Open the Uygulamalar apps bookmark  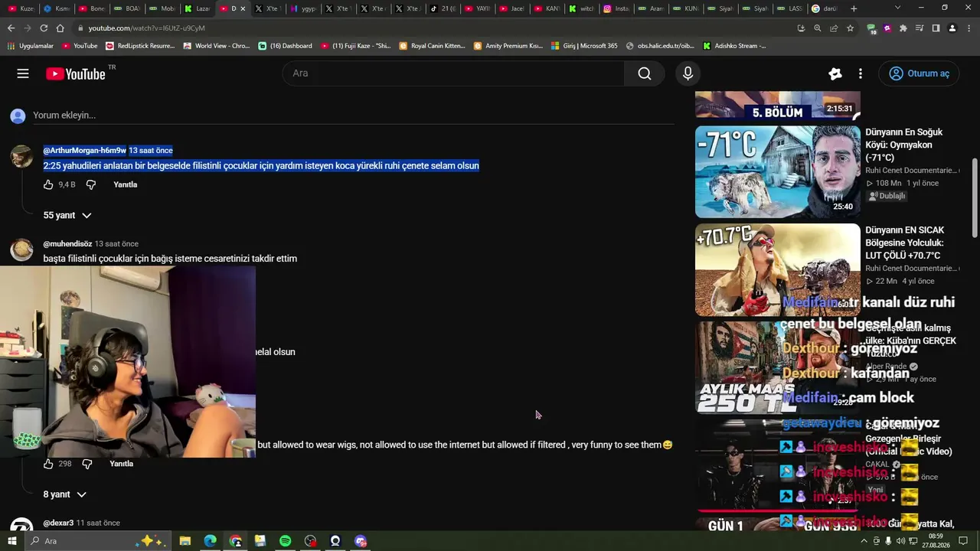(x=30, y=46)
